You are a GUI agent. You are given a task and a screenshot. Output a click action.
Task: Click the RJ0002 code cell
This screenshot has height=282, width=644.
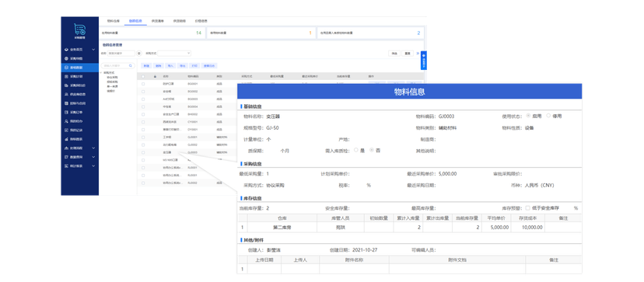193,183
